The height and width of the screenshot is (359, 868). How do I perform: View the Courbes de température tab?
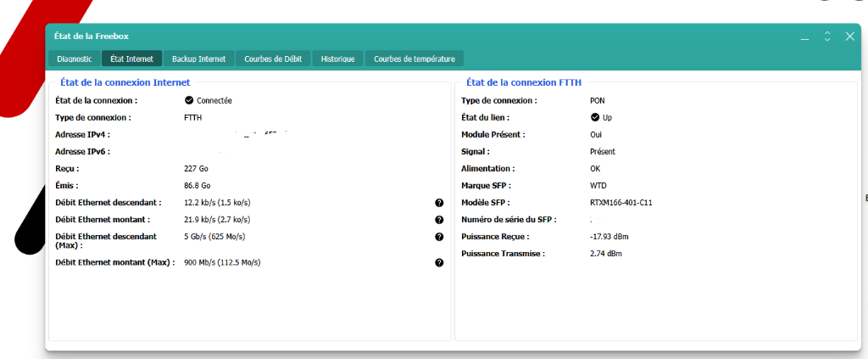coord(415,59)
